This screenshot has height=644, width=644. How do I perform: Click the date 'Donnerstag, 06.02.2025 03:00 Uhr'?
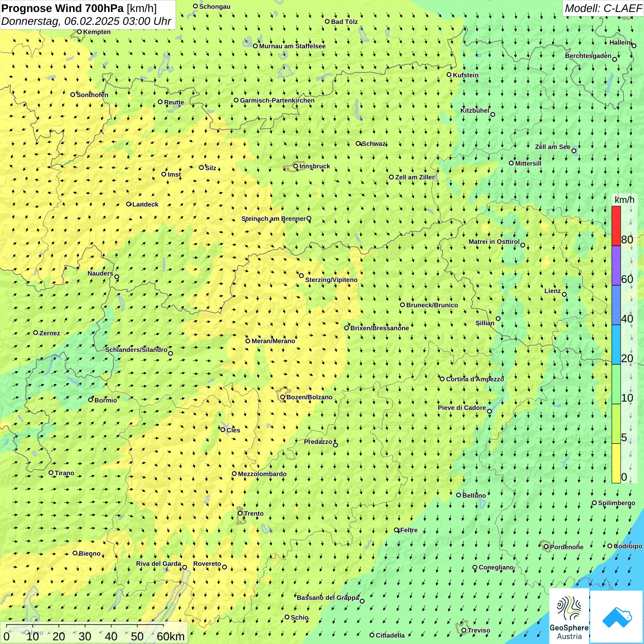(x=86, y=21)
